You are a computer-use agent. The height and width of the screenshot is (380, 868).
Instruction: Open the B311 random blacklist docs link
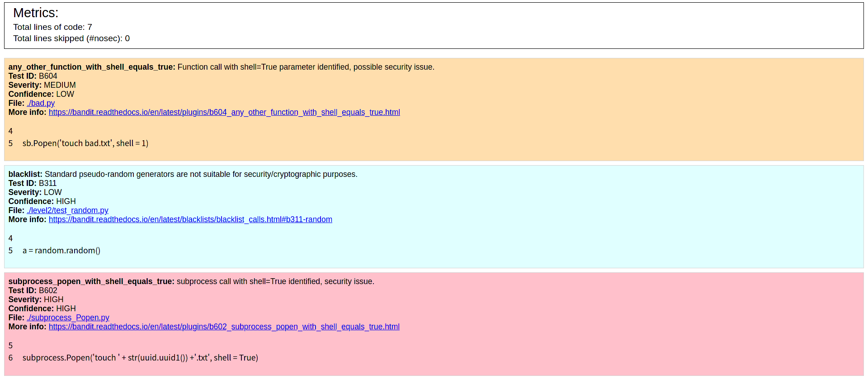(190, 219)
